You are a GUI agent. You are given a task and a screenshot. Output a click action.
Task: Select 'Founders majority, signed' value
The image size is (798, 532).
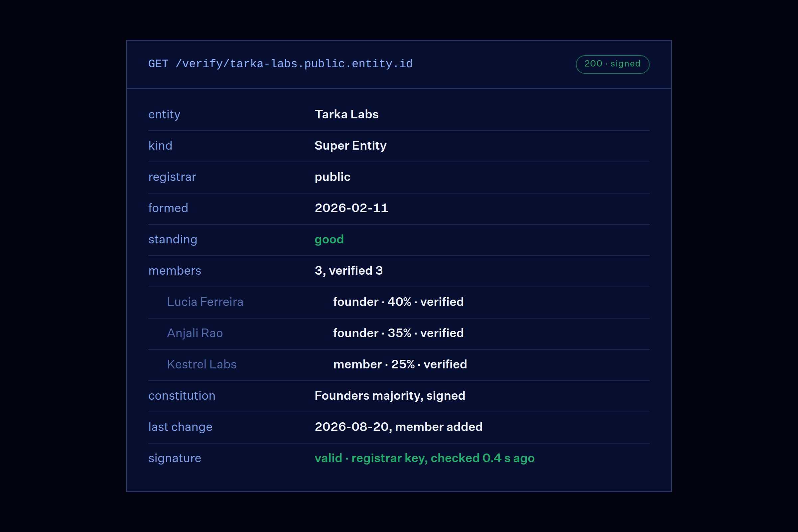pos(389,396)
